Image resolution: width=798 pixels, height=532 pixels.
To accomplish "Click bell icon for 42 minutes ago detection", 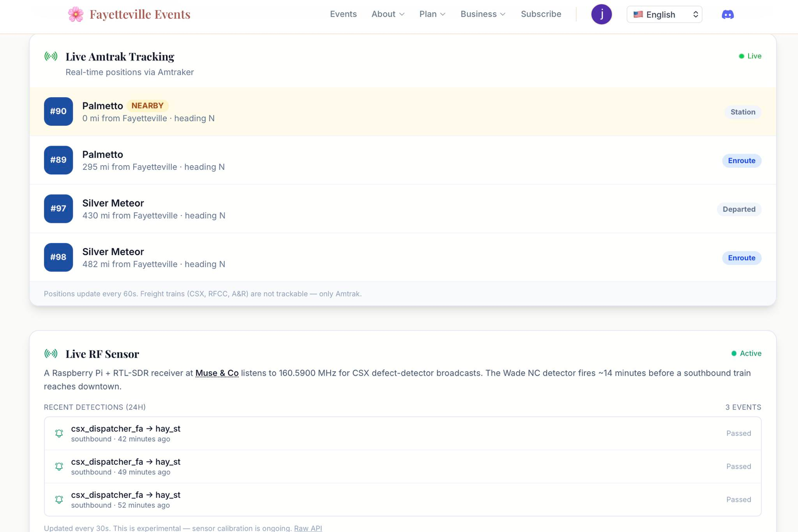I will click(59, 433).
